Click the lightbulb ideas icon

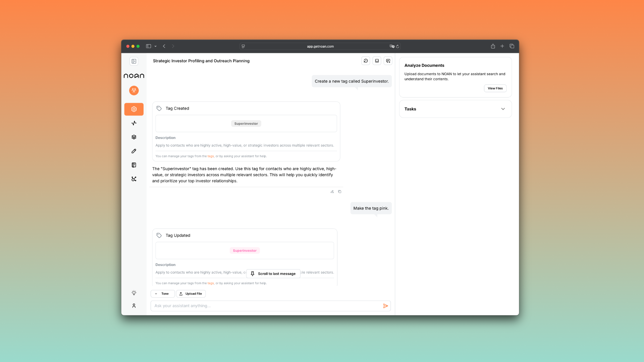[x=134, y=293]
